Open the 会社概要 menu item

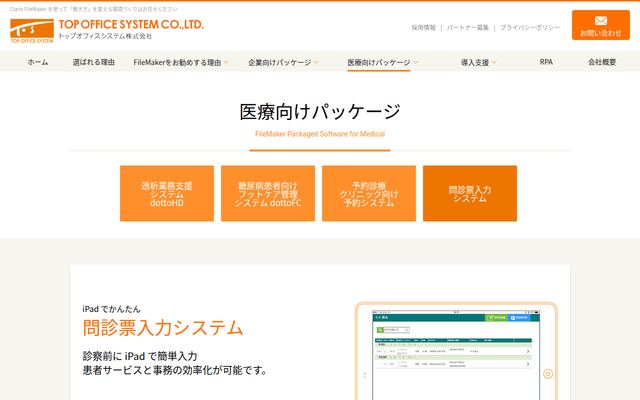pos(602,62)
